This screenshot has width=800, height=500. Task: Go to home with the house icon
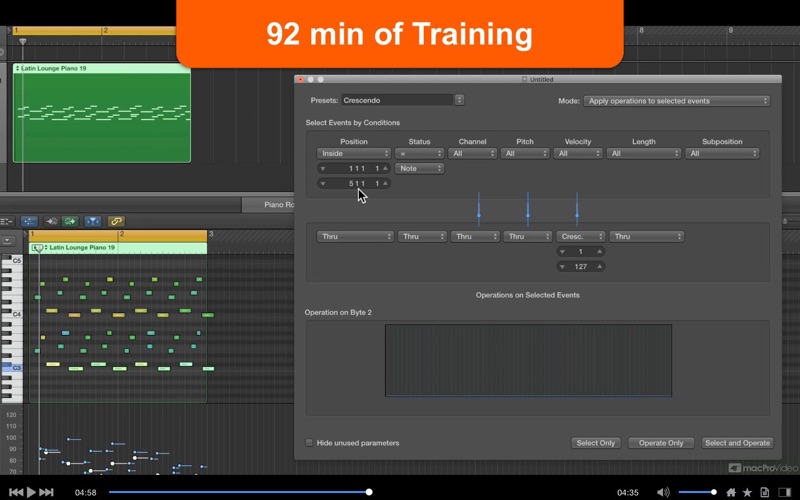[731, 492]
